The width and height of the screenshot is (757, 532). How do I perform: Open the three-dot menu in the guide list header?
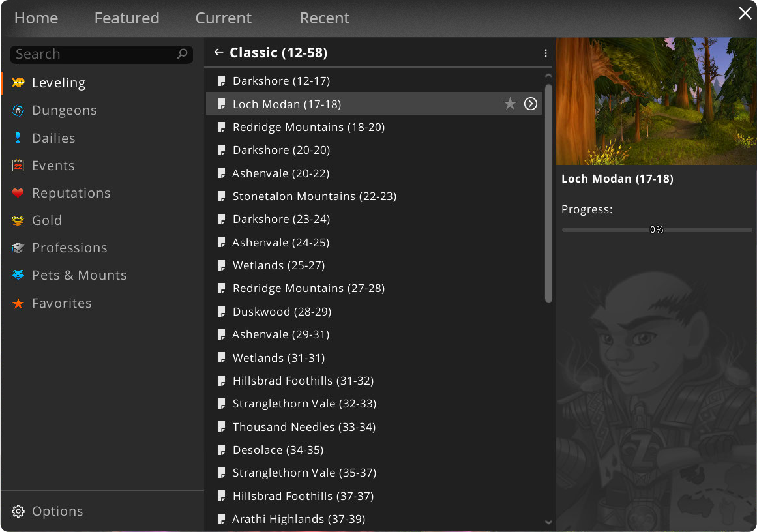[546, 53]
